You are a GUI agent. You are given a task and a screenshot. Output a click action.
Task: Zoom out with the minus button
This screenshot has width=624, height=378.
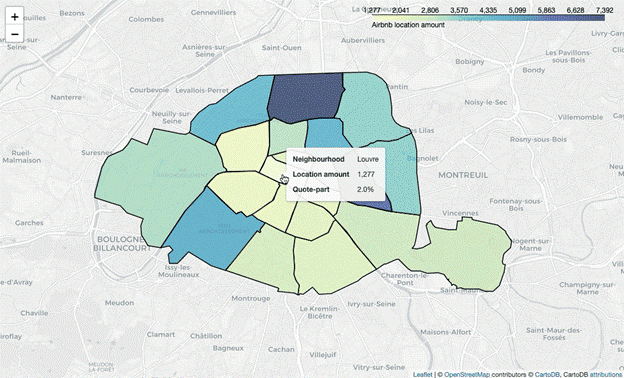pos(15,34)
